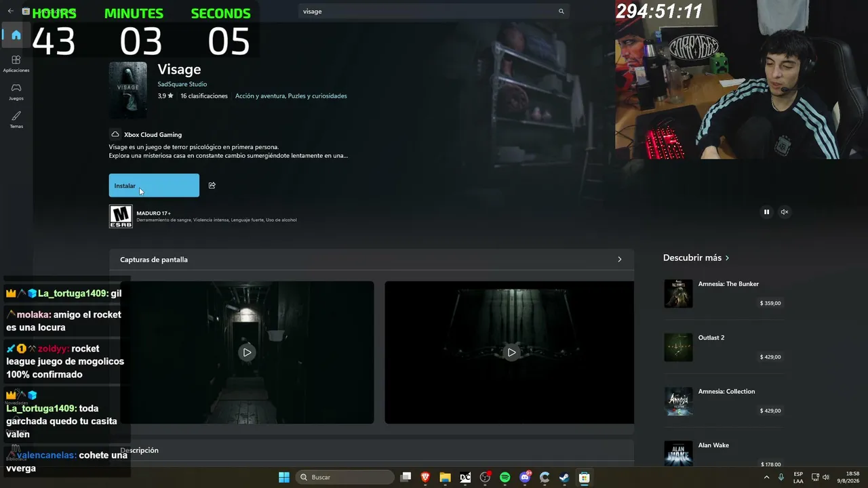The width and height of the screenshot is (868, 488).
Task: Open the Temas section in the sidebar
Action: tap(16, 119)
